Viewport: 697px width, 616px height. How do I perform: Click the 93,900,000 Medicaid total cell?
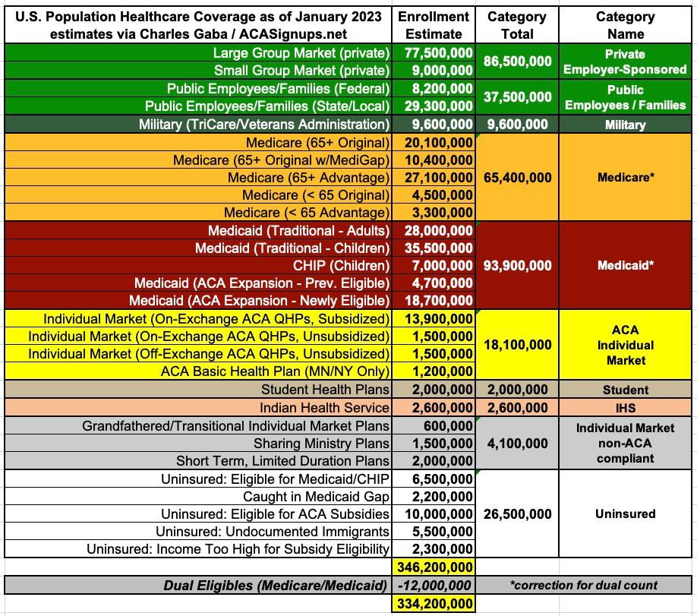coord(516,266)
